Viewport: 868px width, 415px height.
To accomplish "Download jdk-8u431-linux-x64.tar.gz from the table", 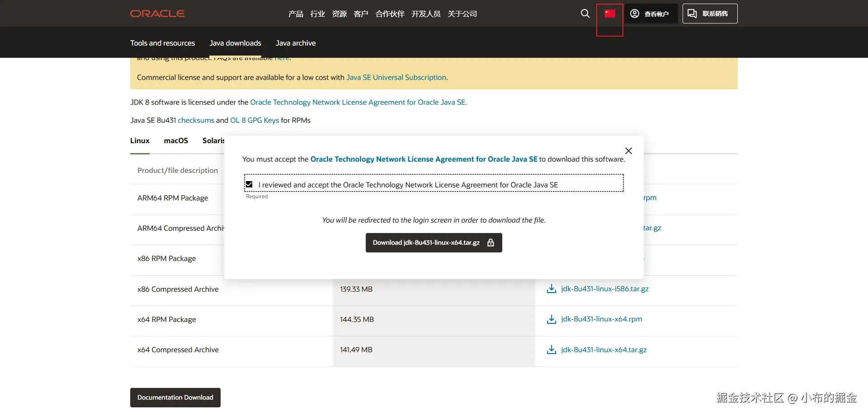I will pos(604,350).
